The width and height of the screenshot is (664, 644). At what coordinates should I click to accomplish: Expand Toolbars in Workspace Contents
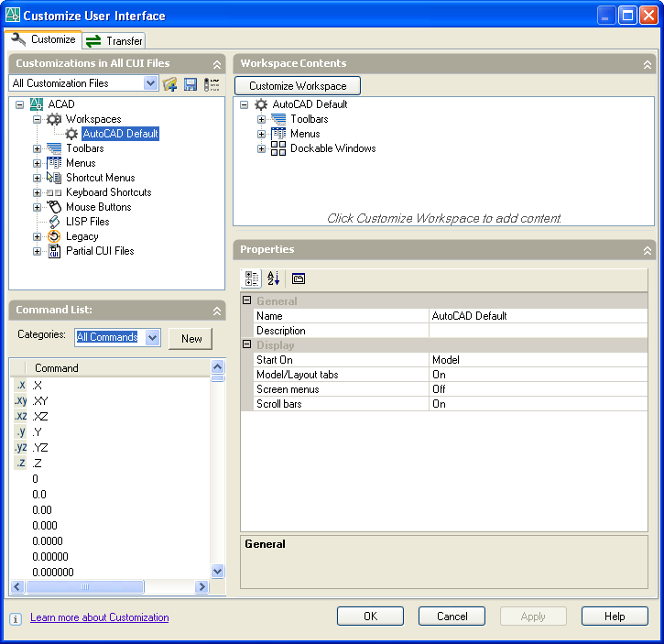[x=261, y=119]
